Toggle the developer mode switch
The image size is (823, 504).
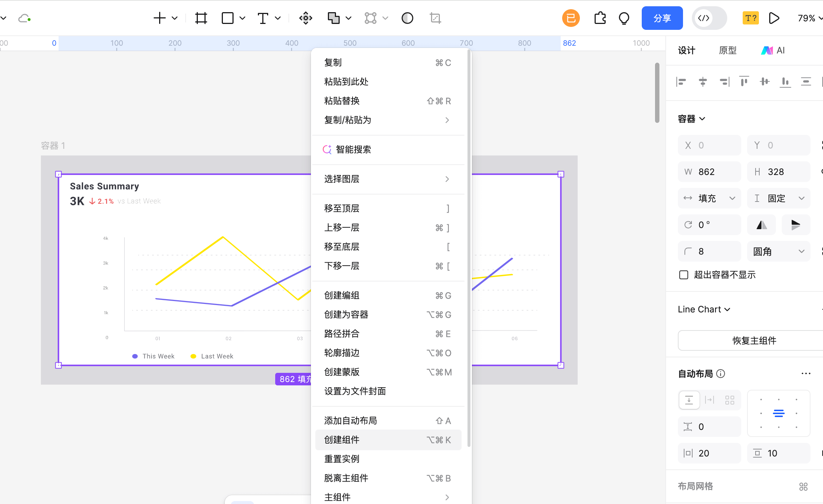(x=709, y=18)
